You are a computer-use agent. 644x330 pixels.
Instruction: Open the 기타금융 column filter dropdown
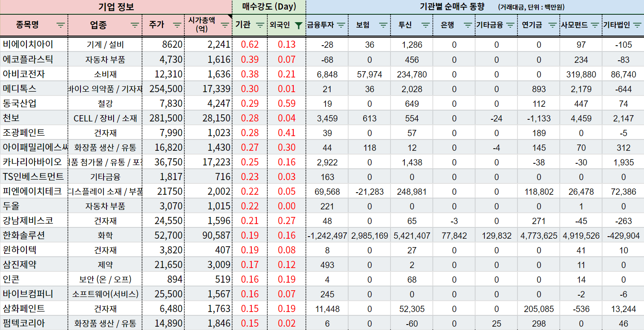510,25
